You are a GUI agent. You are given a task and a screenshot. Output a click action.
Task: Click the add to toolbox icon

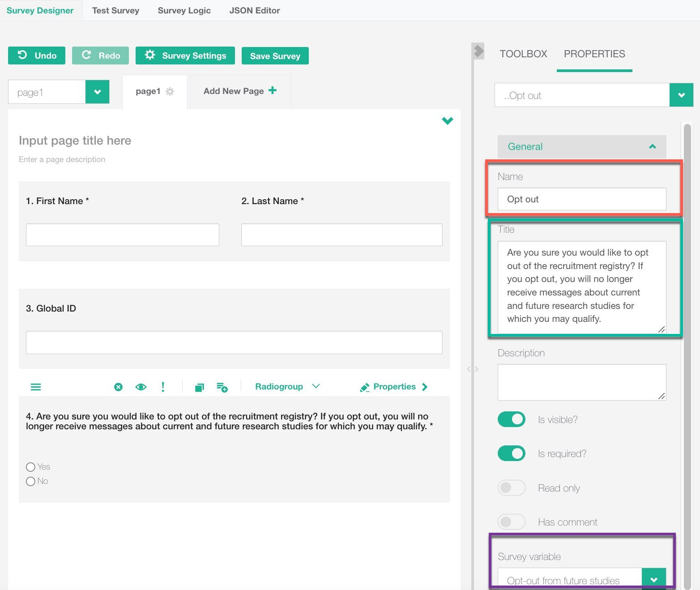(222, 387)
